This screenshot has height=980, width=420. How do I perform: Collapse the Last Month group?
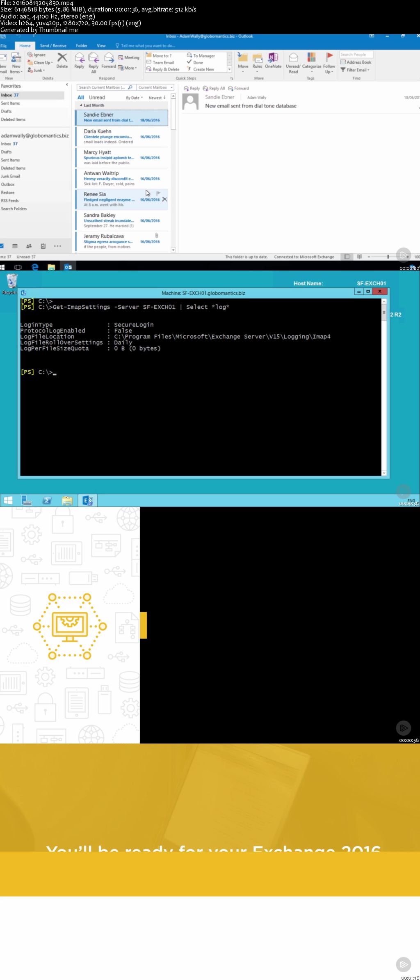click(81, 105)
